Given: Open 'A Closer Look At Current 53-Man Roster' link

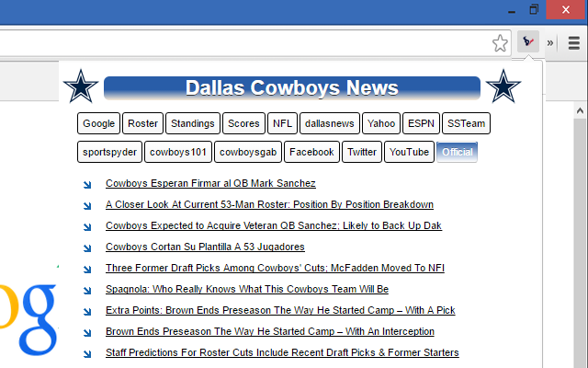Looking at the screenshot, I should coord(269,204).
